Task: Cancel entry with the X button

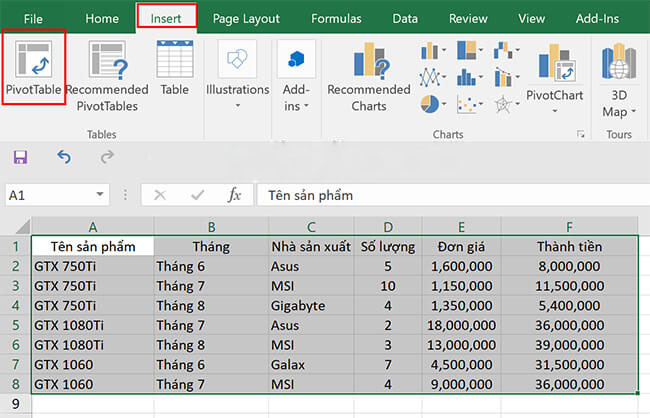Action: click(160, 195)
